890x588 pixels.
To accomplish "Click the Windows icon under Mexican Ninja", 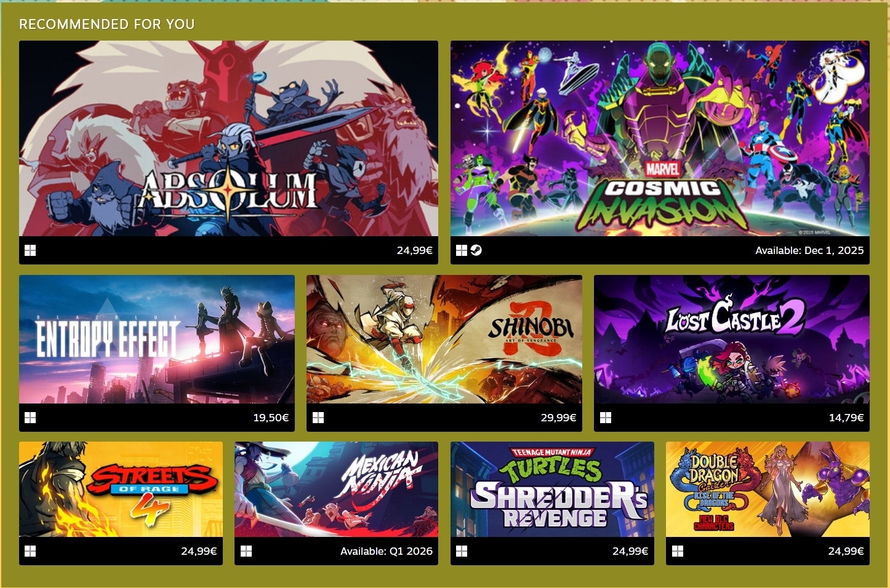I will (x=246, y=551).
